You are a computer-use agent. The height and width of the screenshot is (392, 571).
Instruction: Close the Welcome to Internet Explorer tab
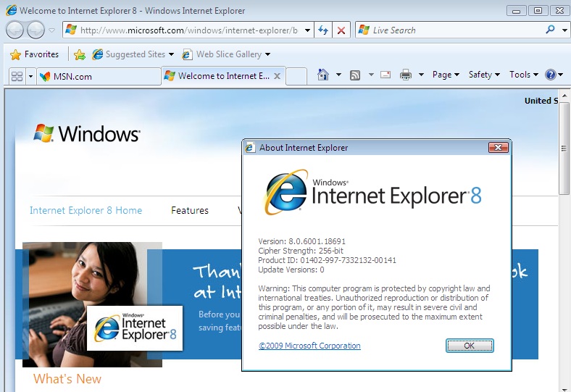click(277, 76)
